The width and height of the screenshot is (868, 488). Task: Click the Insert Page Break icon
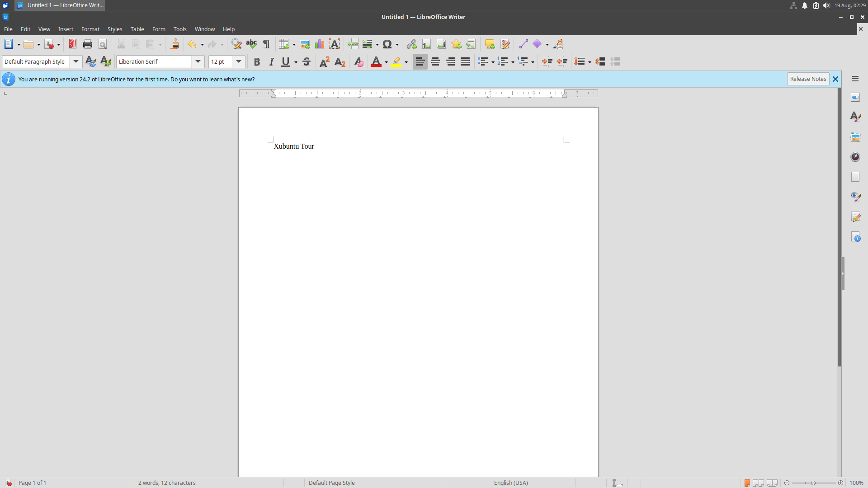click(x=353, y=44)
